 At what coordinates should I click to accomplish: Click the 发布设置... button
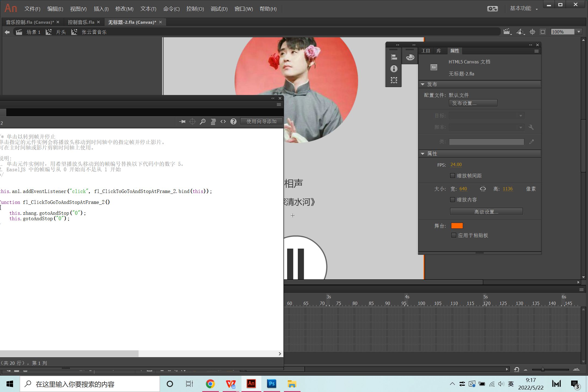tap(473, 103)
